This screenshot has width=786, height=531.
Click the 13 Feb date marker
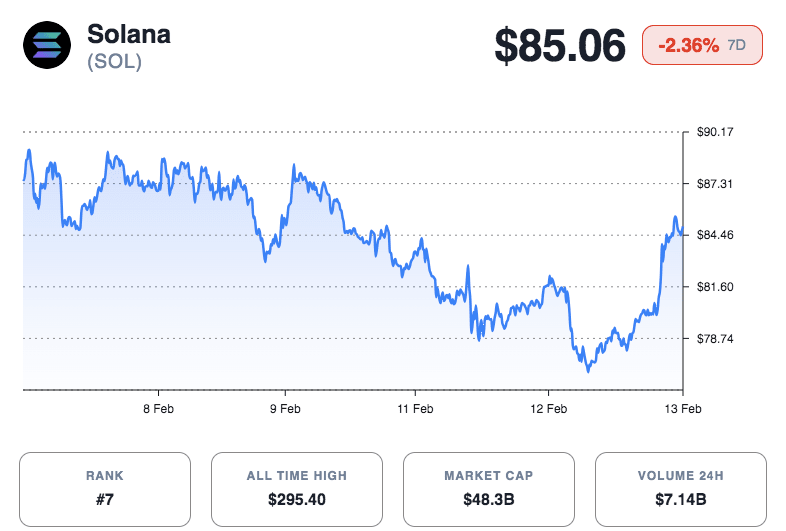(682, 408)
